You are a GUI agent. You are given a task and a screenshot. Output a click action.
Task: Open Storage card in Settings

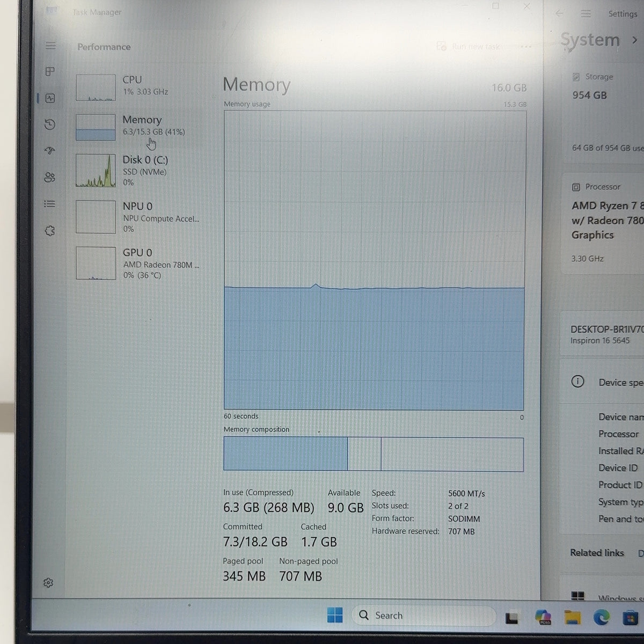click(x=604, y=114)
